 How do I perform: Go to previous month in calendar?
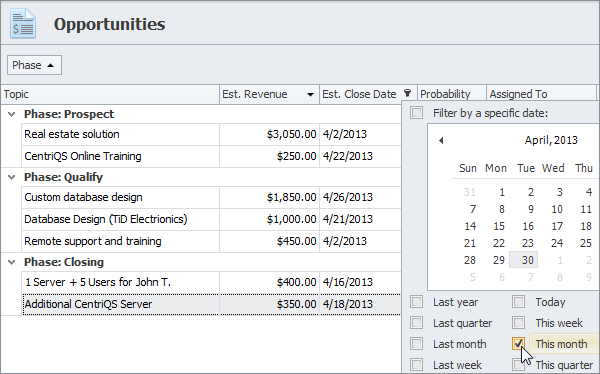[441, 140]
